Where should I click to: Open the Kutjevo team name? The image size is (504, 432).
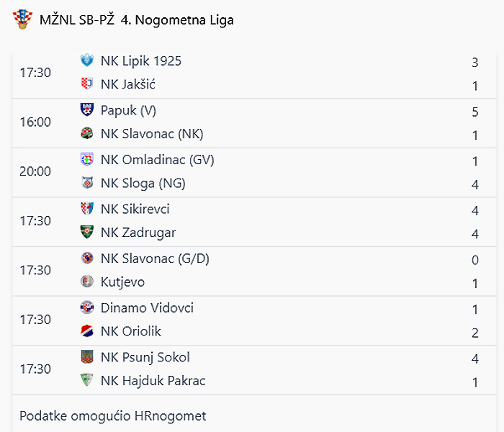click(123, 282)
